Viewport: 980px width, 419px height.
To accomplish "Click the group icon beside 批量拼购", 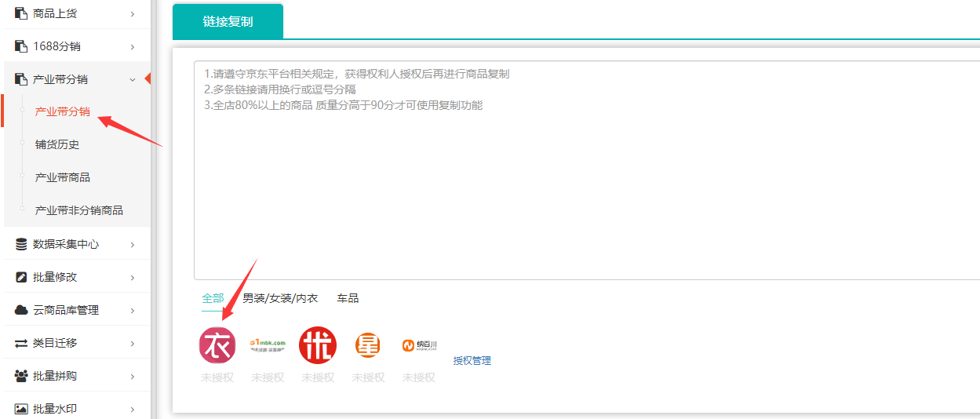I will [x=21, y=376].
